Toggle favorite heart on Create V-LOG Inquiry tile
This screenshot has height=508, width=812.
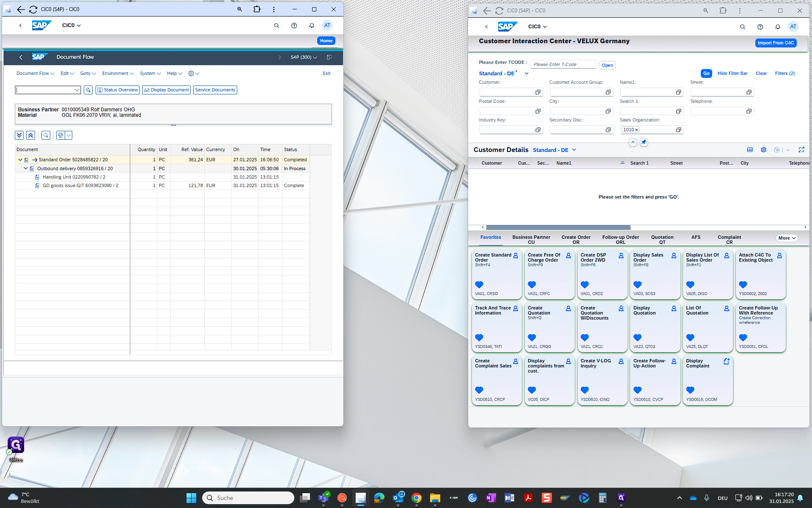click(585, 390)
